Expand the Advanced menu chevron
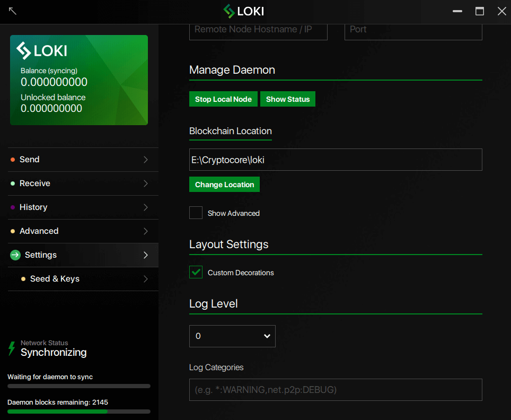Screen dimensions: 511x420 click(x=145, y=231)
